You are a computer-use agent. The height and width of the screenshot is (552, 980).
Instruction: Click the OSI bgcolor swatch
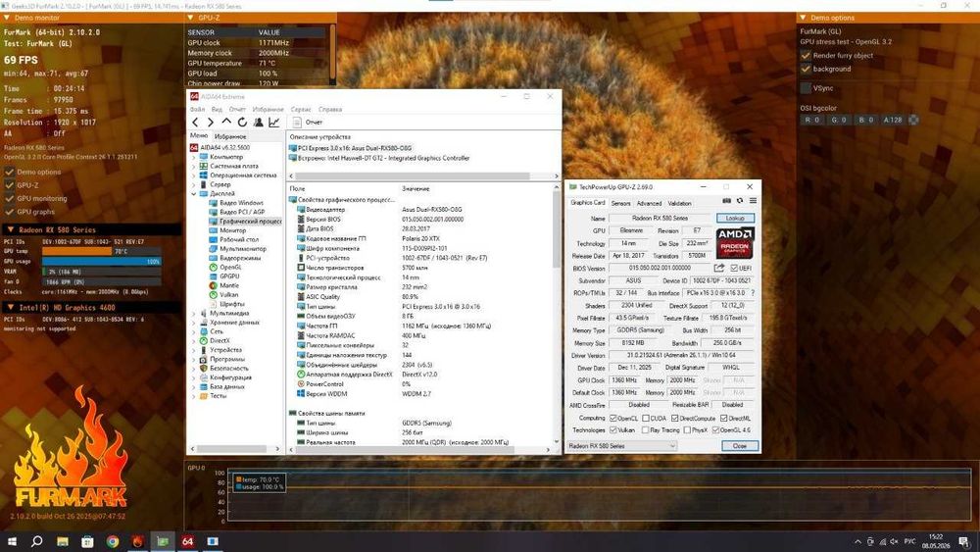pyautogui.click(x=913, y=120)
